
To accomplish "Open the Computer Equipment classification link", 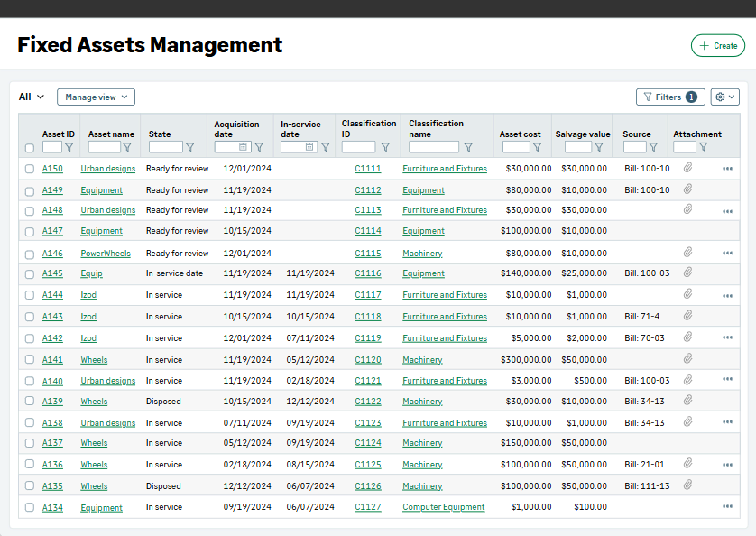I will click(444, 507).
